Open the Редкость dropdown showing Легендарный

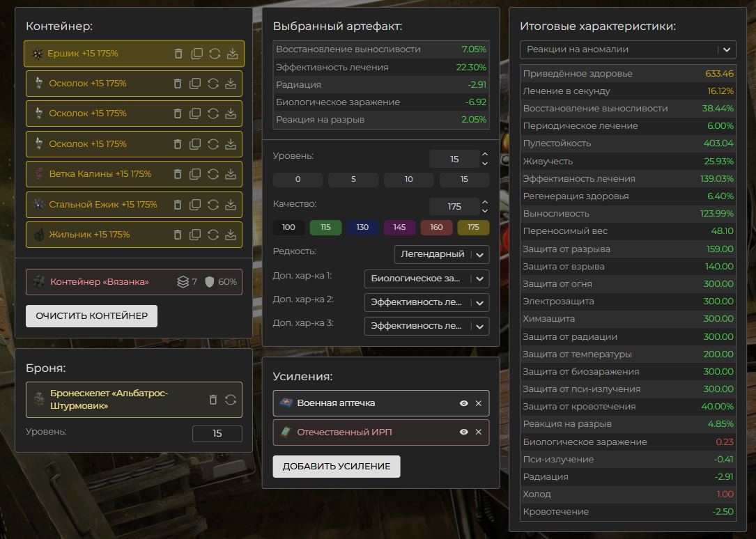[441, 255]
